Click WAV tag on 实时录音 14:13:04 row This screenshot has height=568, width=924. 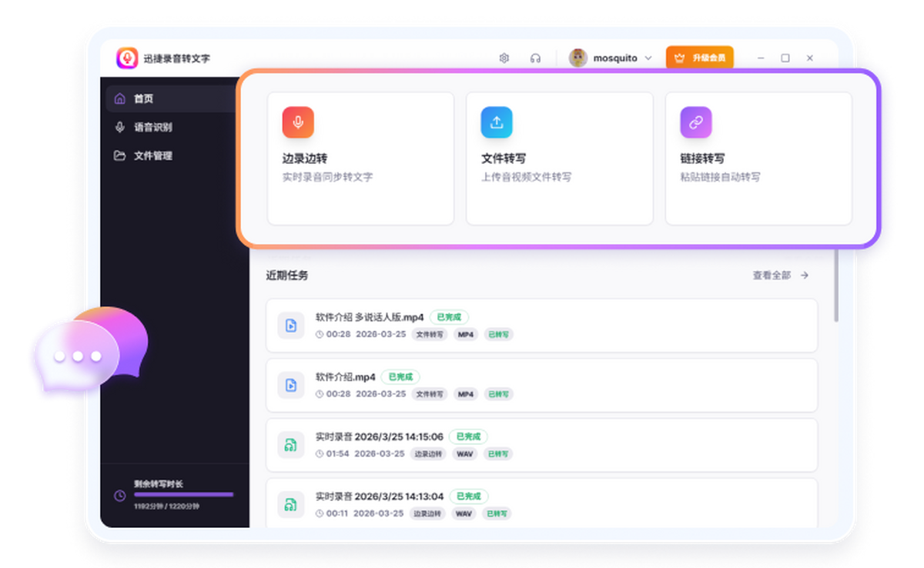pyautogui.click(x=464, y=513)
